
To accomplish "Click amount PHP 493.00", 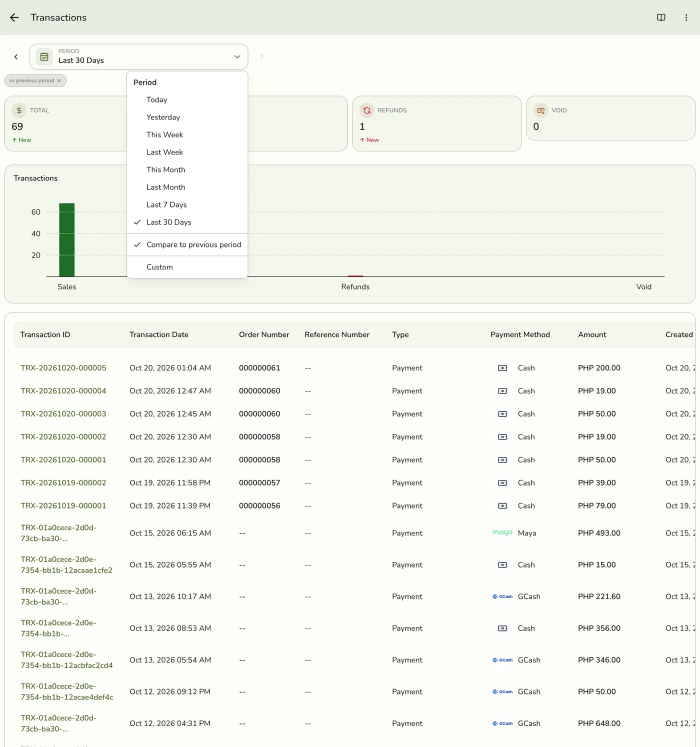I will [599, 533].
